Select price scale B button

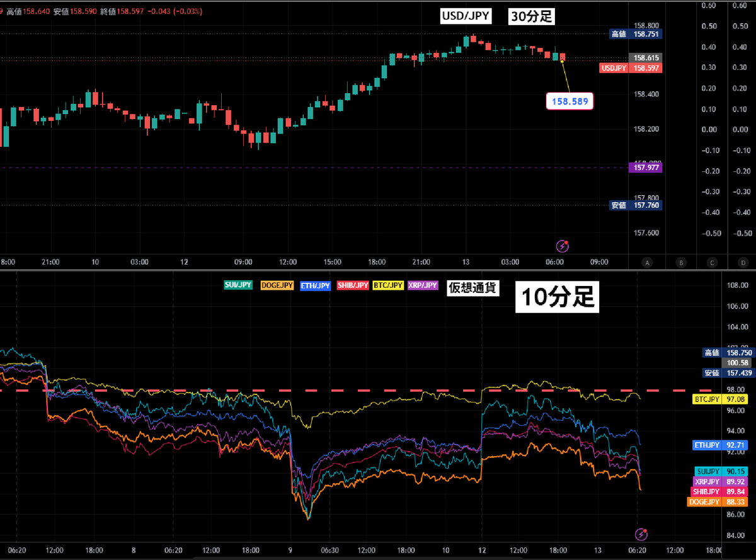pyautogui.click(x=680, y=262)
